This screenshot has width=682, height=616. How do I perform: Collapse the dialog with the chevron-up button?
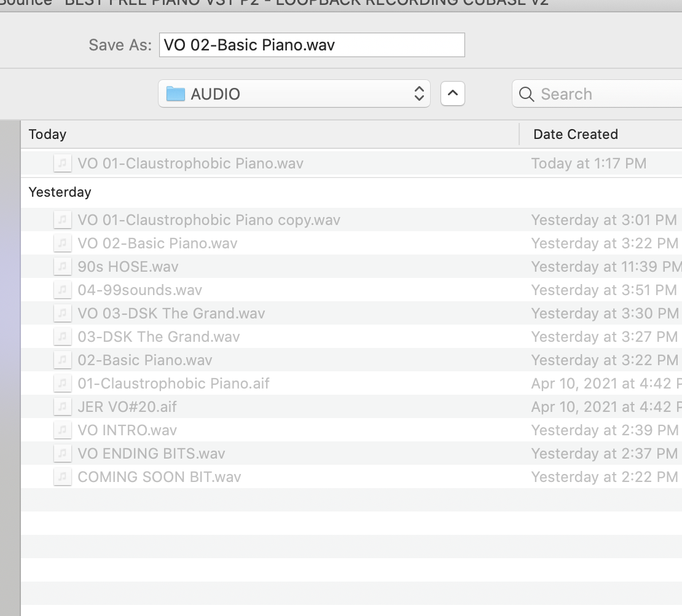(453, 93)
